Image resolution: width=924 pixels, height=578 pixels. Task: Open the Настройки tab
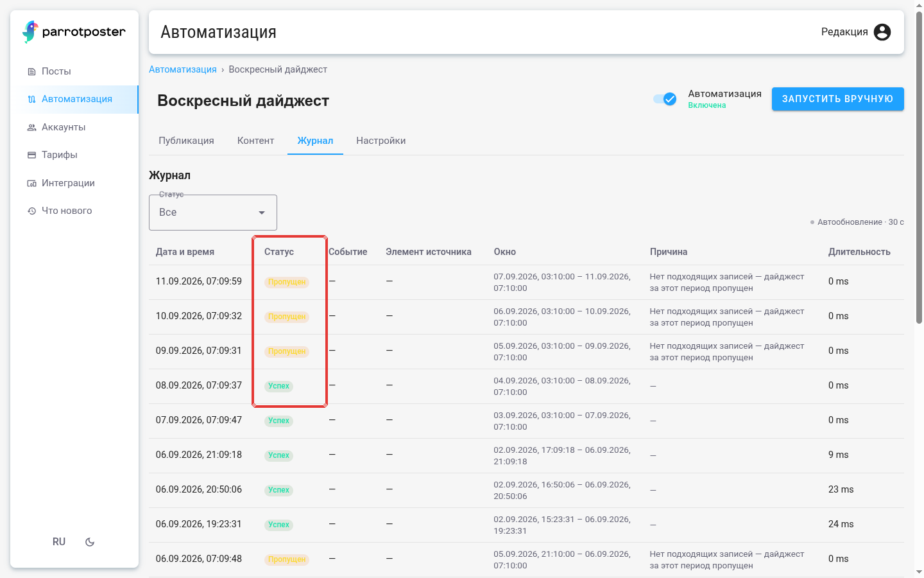tap(381, 141)
